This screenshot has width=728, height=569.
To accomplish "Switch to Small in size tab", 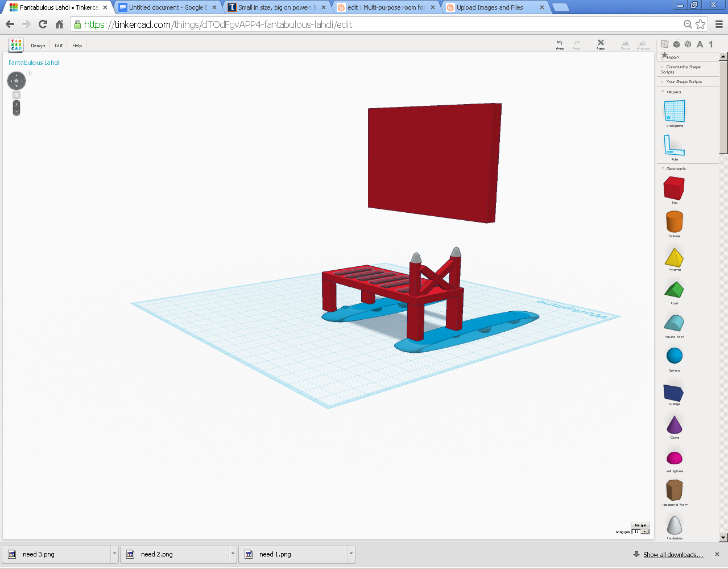I will [276, 7].
